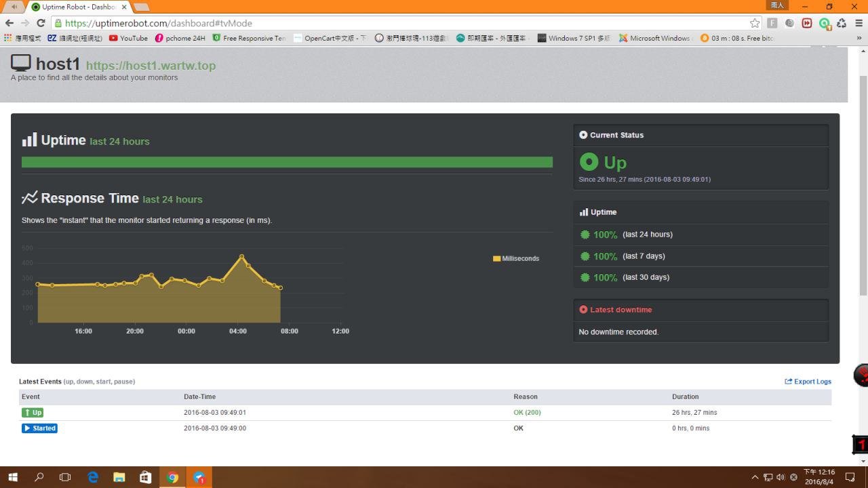Open Action Center notifications in tray

[x=850, y=477]
